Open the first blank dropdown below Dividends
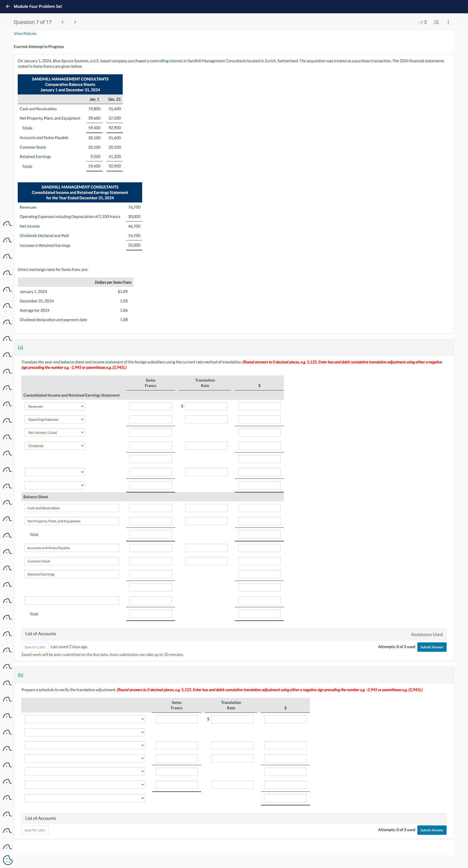468x868 pixels. [55, 472]
